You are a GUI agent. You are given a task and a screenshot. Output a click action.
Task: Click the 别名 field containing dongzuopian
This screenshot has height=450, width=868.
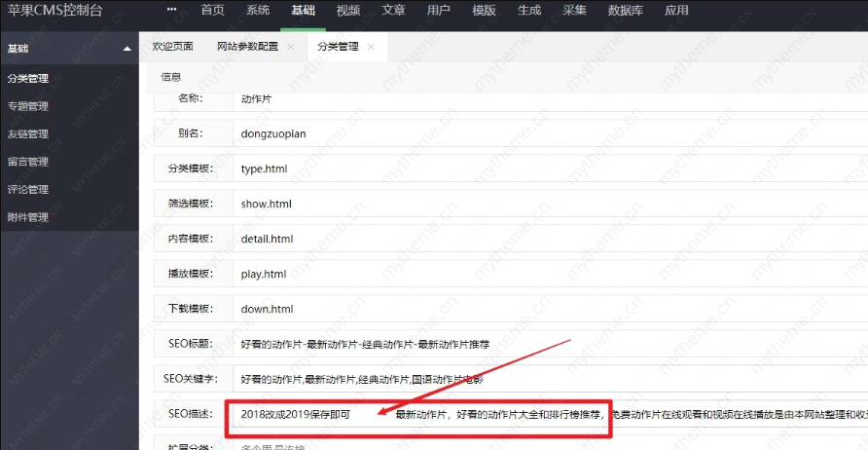coord(545,133)
